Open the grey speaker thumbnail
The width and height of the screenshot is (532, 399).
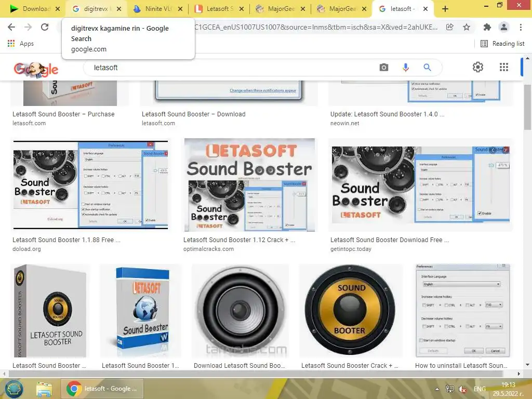pyautogui.click(x=240, y=311)
